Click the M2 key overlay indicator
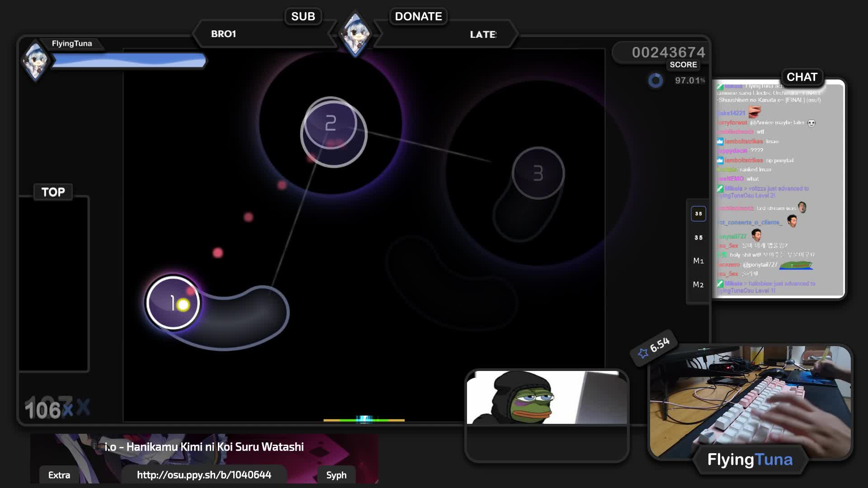Image resolution: width=868 pixels, height=488 pixels. [698, 285]
